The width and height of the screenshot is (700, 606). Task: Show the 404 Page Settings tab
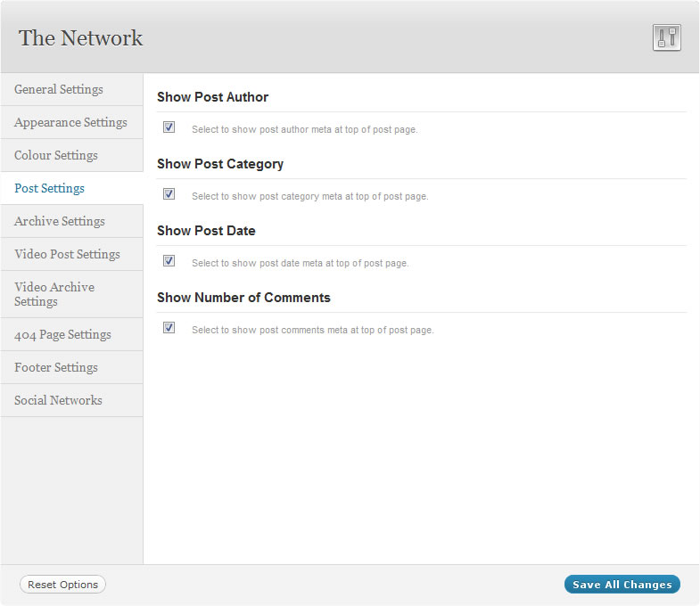coord(62,334)
